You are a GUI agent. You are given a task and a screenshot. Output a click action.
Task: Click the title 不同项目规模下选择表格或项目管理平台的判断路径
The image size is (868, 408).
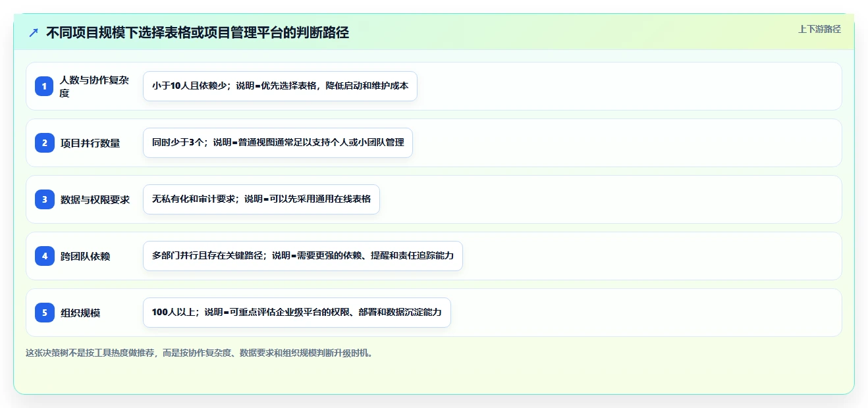click(x=198, y=32)
